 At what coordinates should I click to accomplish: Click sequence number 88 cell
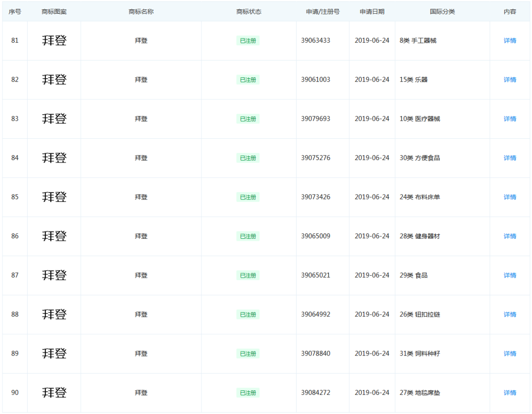click(x=15, y=315)
